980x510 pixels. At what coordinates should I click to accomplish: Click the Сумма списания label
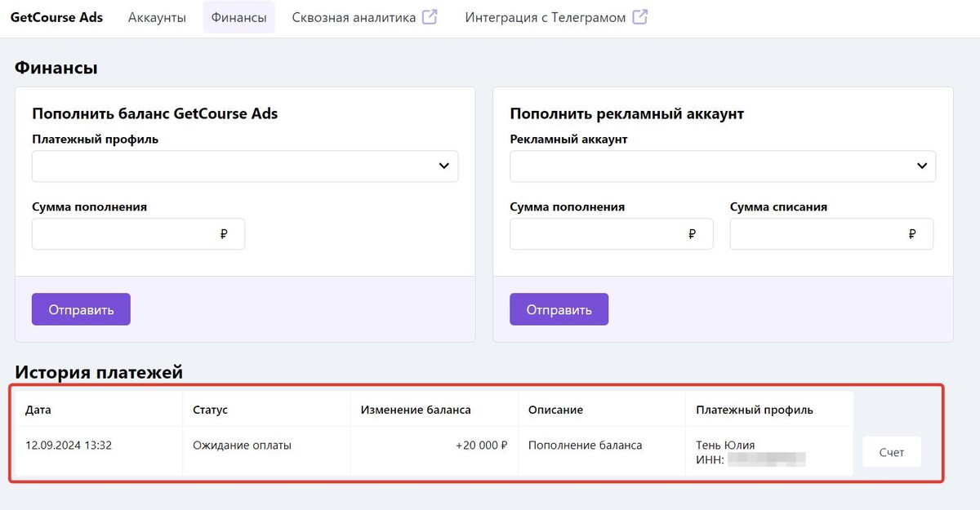tap(778, 206)
